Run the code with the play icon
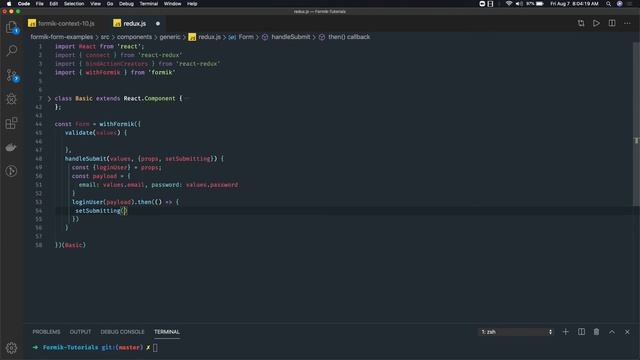Image resolution: width=640 pixels, height=360 pixels. (596, 23)
